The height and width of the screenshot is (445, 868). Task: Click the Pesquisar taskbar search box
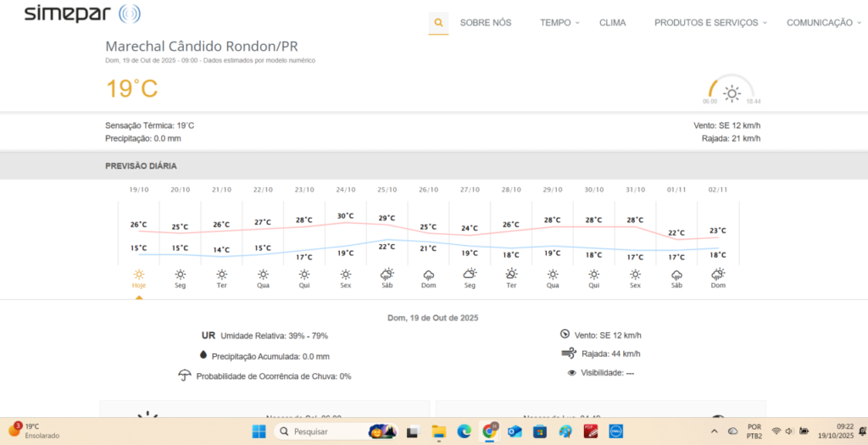[x=336, y=431]
